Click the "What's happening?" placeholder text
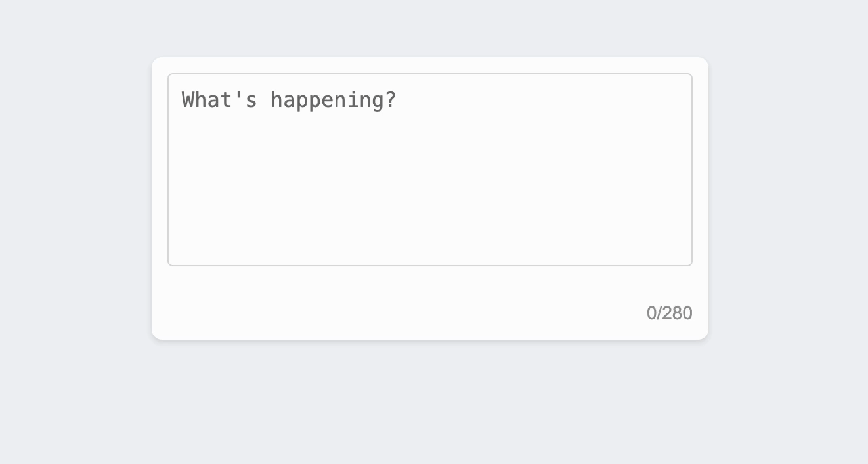 (x=289, y=100)
